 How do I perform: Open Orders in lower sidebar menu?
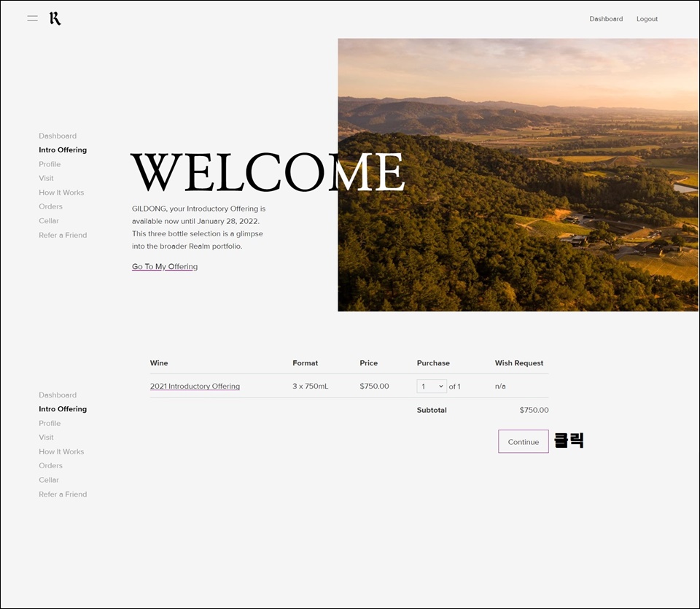click(50, 465)
